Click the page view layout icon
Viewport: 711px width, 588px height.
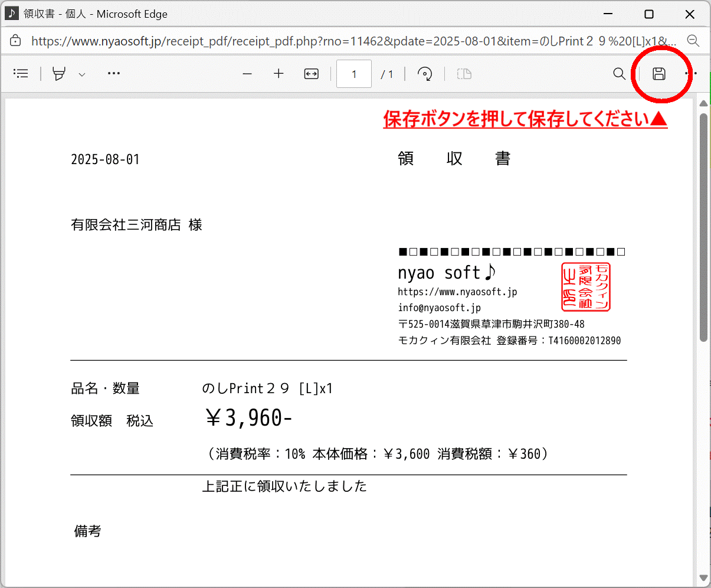coord(464,74)
